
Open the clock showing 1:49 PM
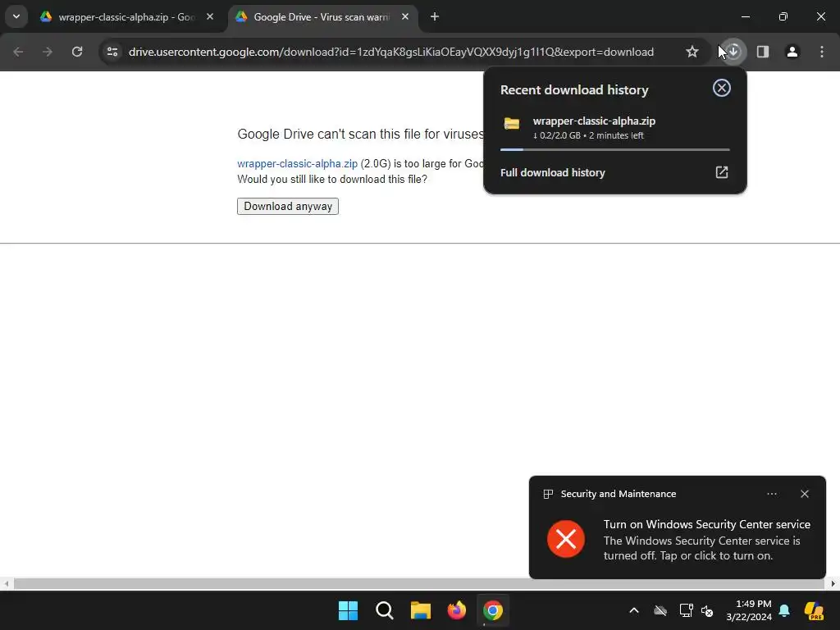pyautogui.click(x=748, y=610)
